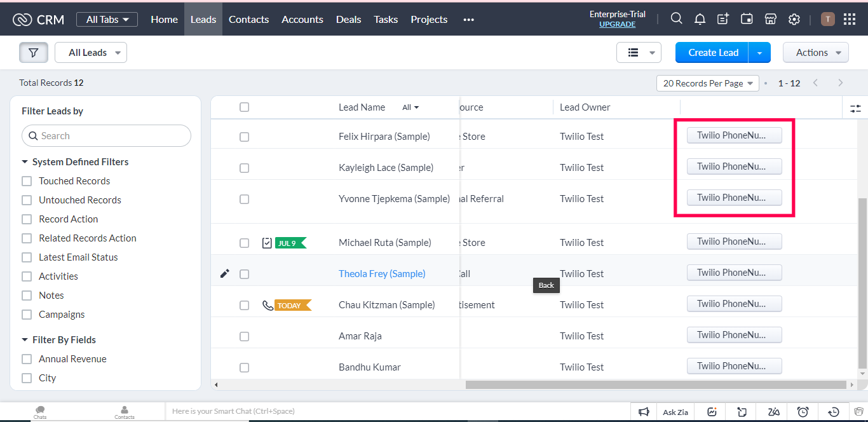The height and width of the screenshot is (422, 868).
Task: Enable the Latest Email Status filter
Action: click(x=27, y=257)
